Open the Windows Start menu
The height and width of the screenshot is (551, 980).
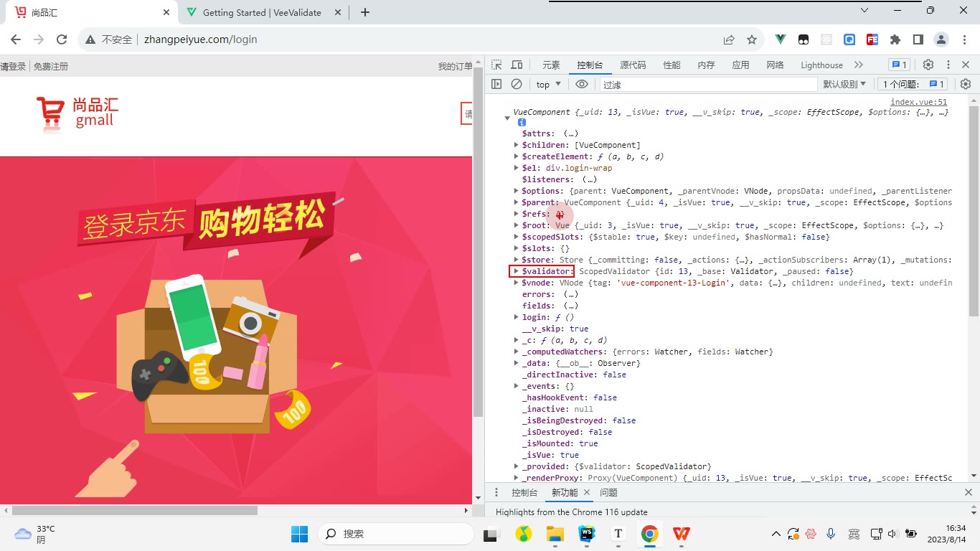pyautogui.click(x=299, y=534)
